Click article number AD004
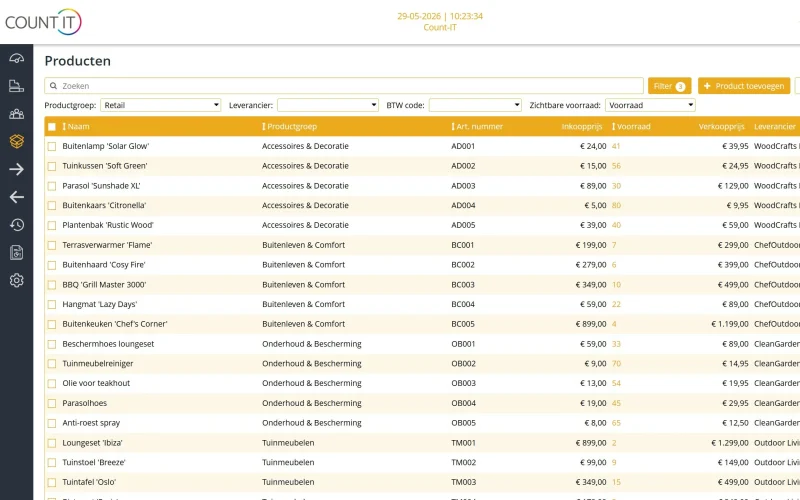Image resolution: width=800 pixels, height=500 pixels. tap(463, 205)
